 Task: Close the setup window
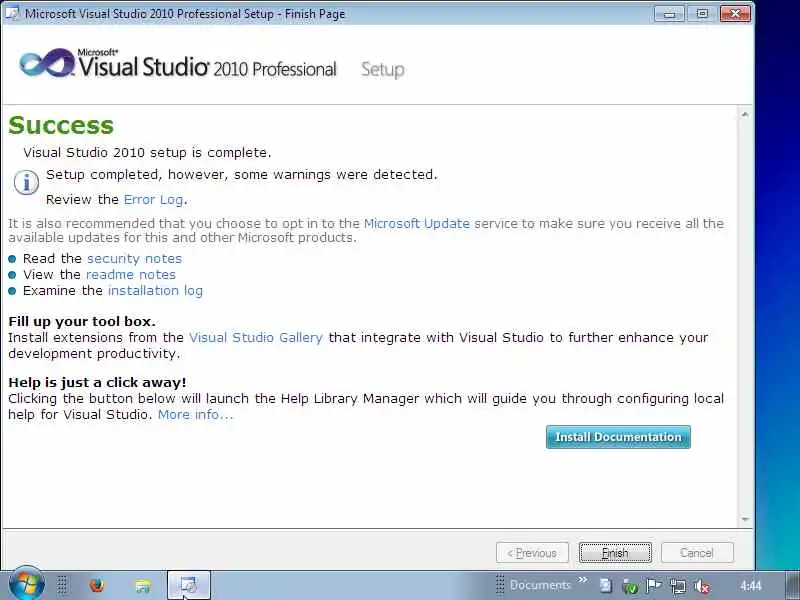(x=735, y=14)
